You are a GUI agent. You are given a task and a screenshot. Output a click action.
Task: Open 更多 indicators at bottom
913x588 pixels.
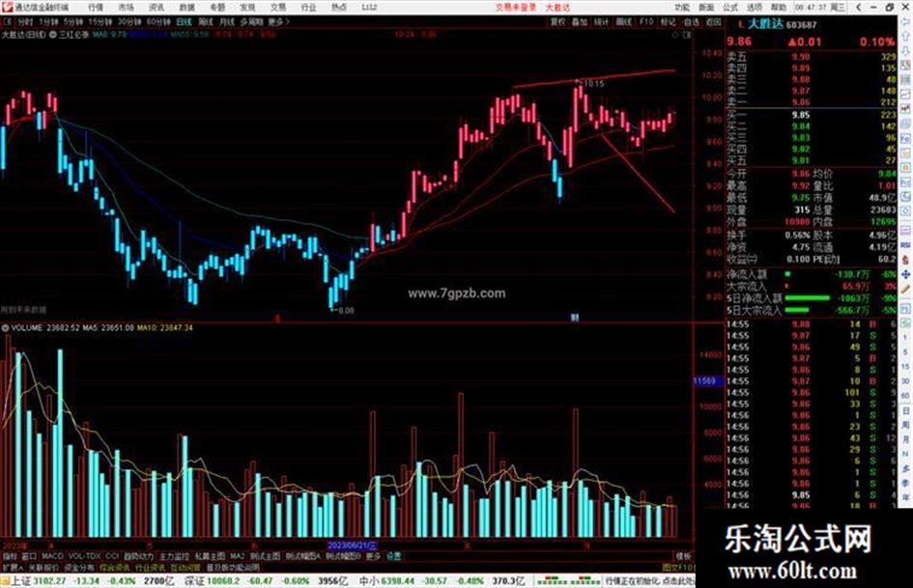pos(373,556)
